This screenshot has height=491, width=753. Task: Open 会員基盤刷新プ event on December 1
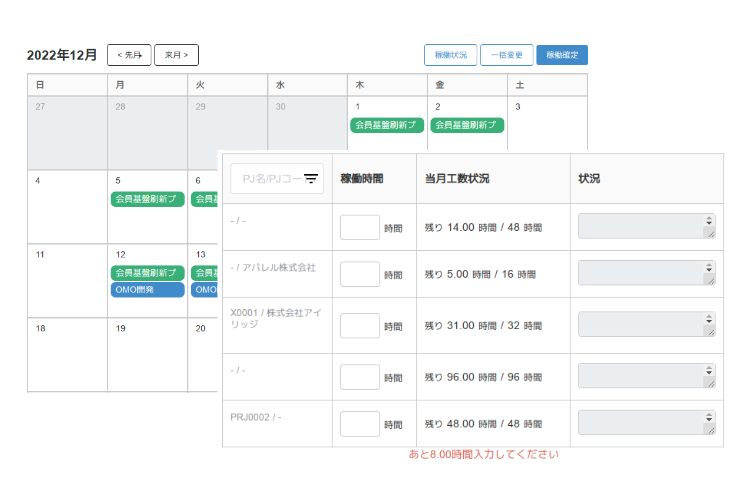click(x=387, y=125)
